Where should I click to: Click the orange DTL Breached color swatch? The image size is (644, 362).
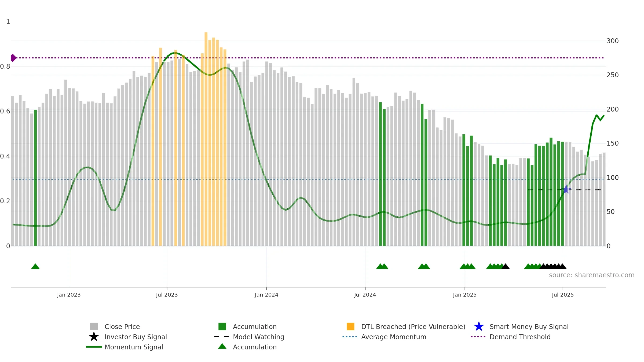point(350,327)
